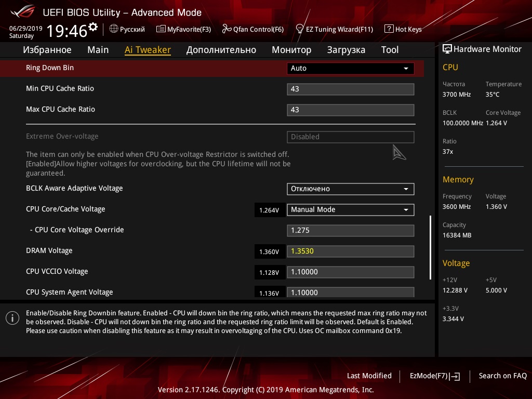Click the MyFavorite list icon
The height and width of the screenshot is (399, 532).
161,29
